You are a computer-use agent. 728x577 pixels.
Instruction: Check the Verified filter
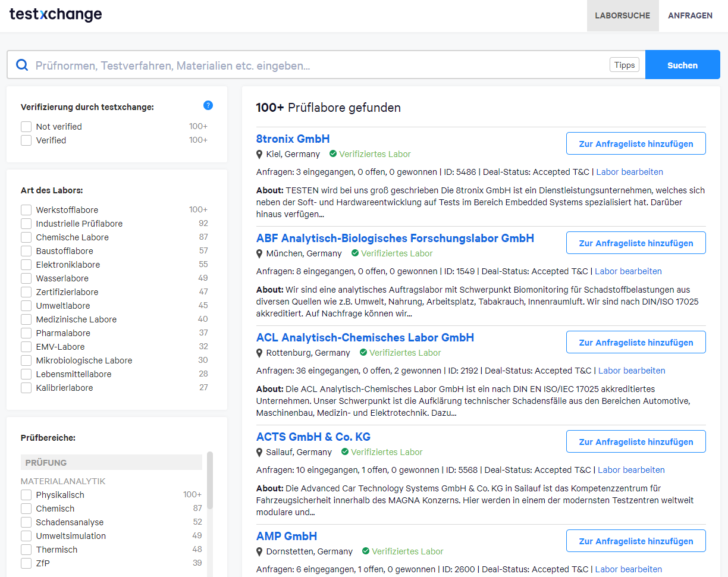(26, 140)
